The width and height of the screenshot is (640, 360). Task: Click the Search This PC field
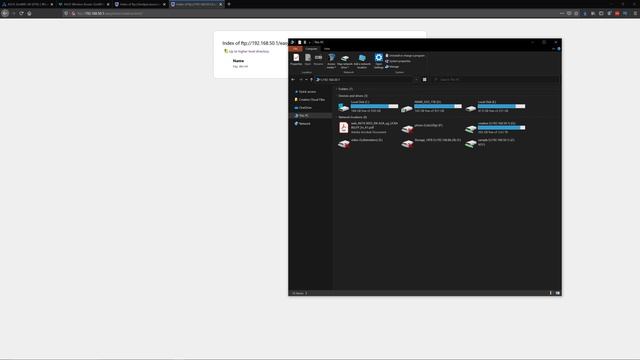click(495, 80)
